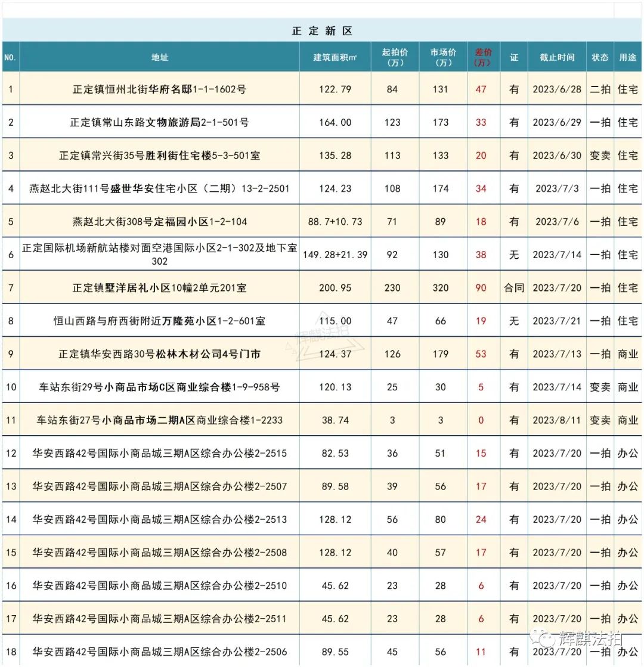644x667 pixels.
Task: Select the 建筑面积㎡ column header
Action: (x=335, y=57)
